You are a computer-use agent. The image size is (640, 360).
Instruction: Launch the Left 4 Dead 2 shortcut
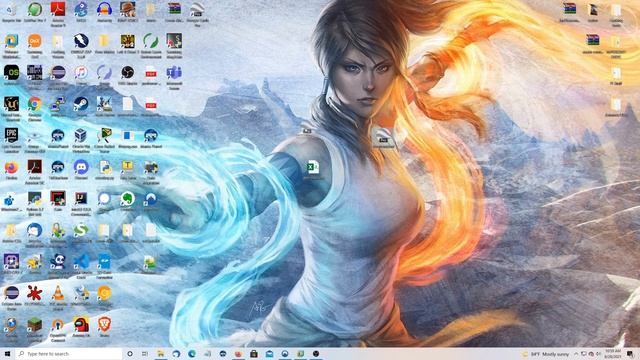[x=127, y=44]
